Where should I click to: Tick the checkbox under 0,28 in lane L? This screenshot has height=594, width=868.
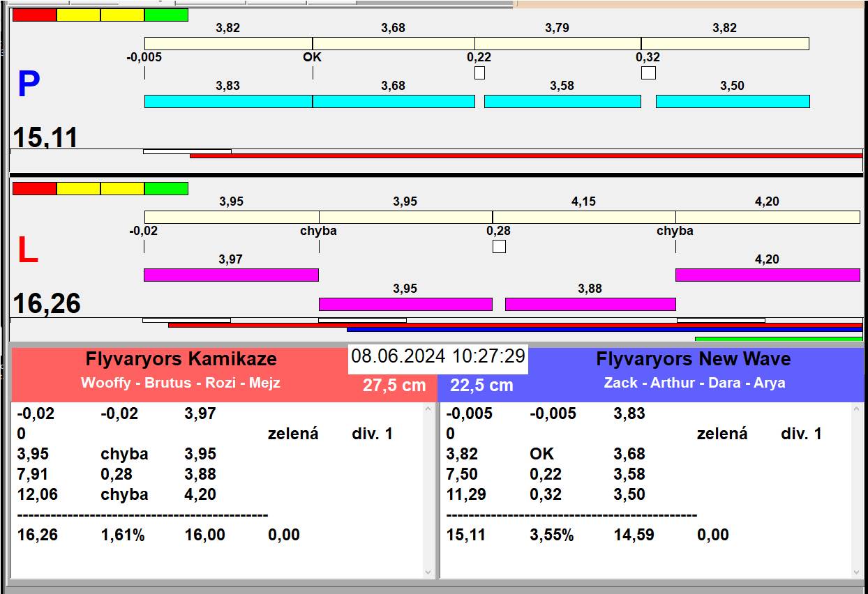pyautogui.click(x=499, y=246)
